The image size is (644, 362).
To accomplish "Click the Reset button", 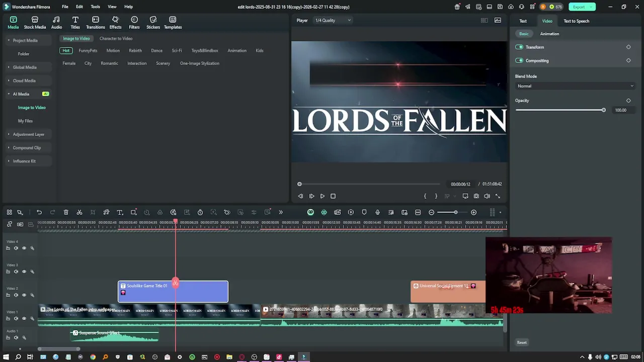I will pyautogui.click(x=522, y=342).
